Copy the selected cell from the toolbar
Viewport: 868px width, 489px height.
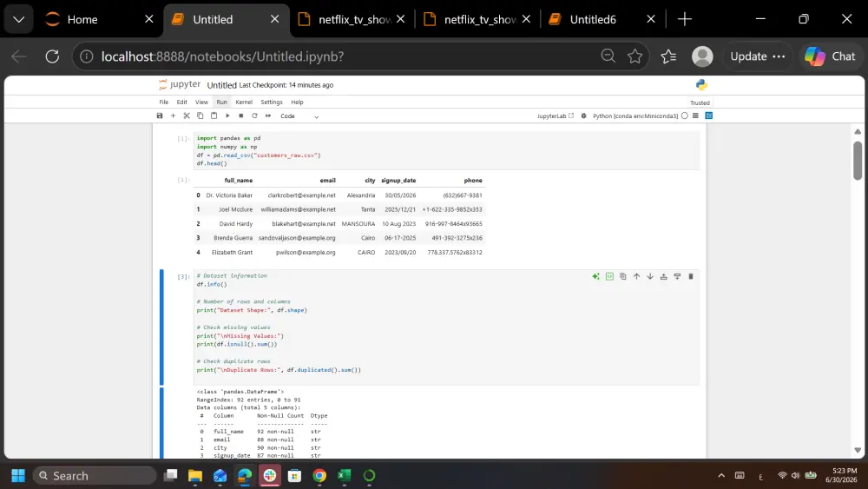click(x=200, y=116)
